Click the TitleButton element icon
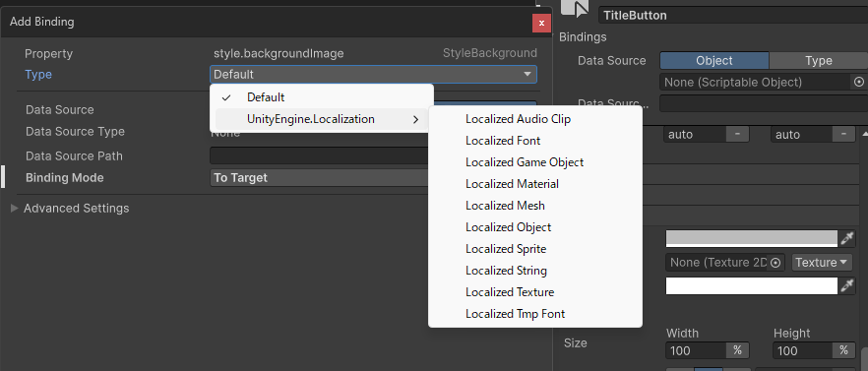Image resolution: width=868 pixels, height=371 pixels. (576, 9)
